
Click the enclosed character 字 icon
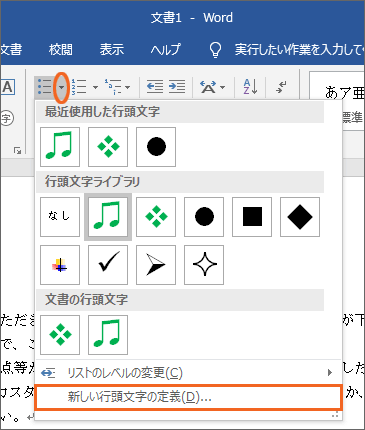click(7, 119)
